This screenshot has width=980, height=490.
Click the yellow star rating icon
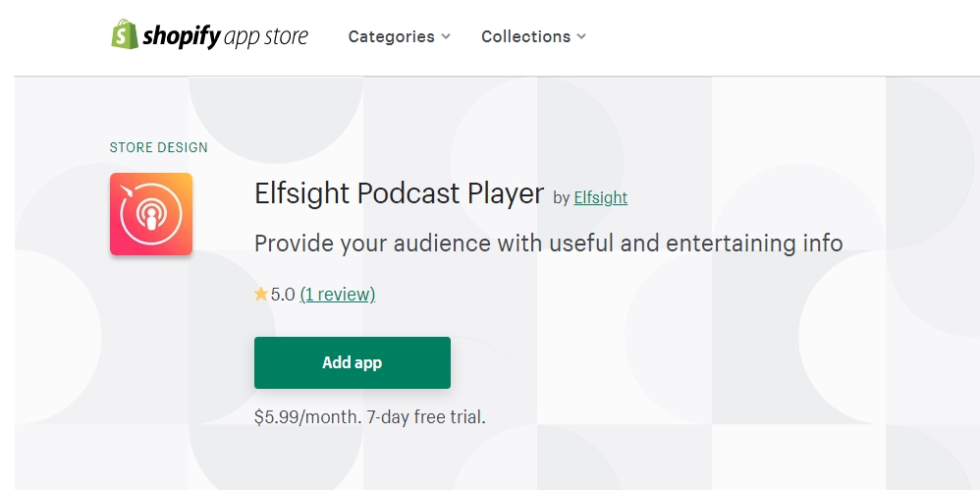coord(260,294)
